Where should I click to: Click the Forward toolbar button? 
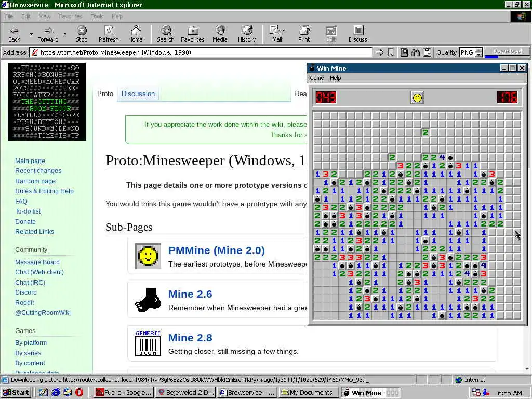click(48, 34)
